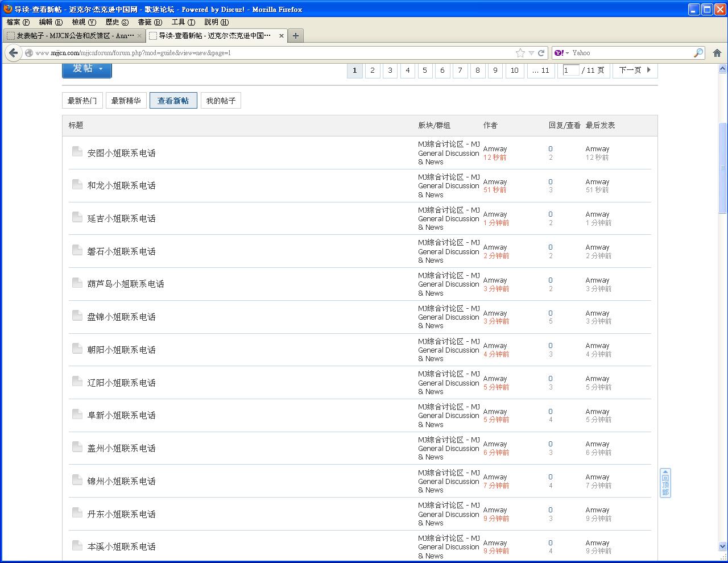Click the vertical scrollbar down arrow
The width and height of the screenshot is (728, 563).
tap(722, 547)
